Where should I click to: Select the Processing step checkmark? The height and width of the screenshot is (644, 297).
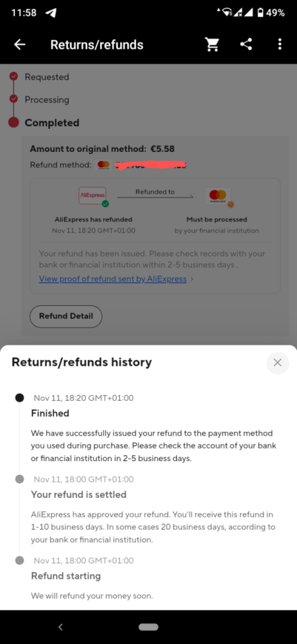[14, 99]
